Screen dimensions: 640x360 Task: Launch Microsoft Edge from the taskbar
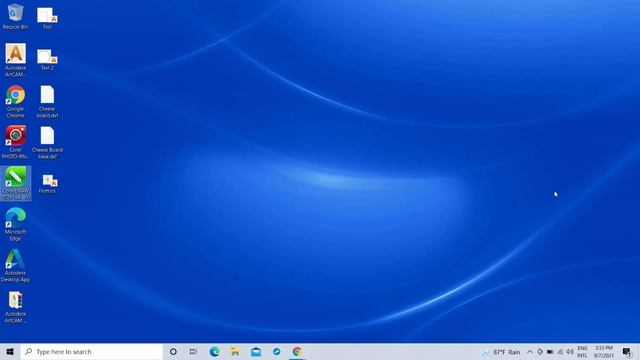coord(214,351)
